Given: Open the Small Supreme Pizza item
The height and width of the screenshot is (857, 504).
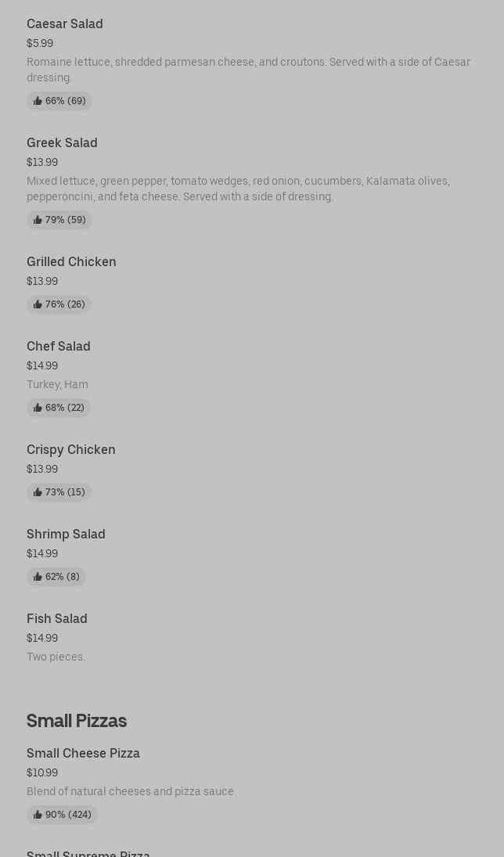Looking at the screenshot, I should pos(88,852).
